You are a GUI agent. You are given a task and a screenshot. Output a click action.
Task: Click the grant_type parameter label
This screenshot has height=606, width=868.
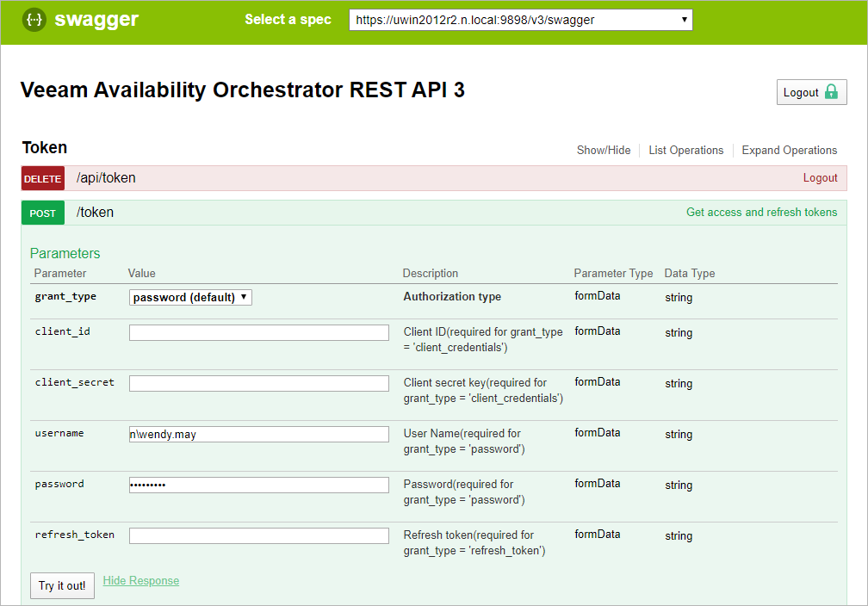coord(65,297)
